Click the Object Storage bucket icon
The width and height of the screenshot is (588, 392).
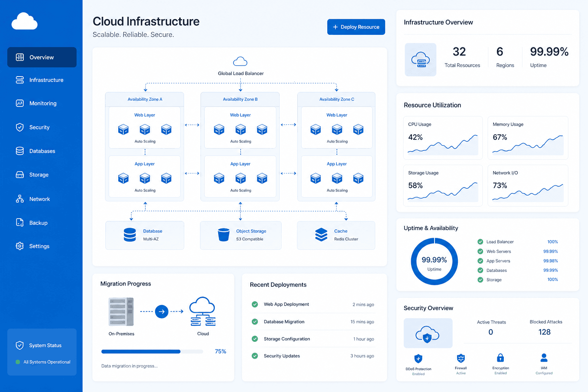click(224, 235)
